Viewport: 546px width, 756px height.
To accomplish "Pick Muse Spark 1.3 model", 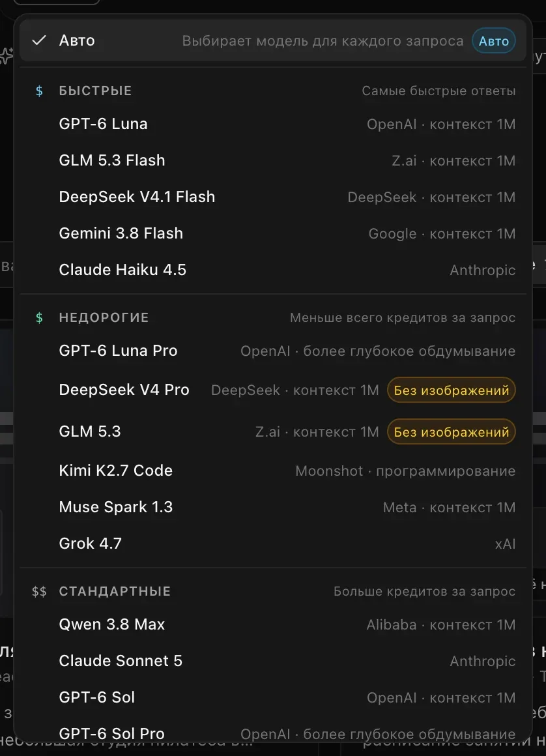I will point(273,507).
